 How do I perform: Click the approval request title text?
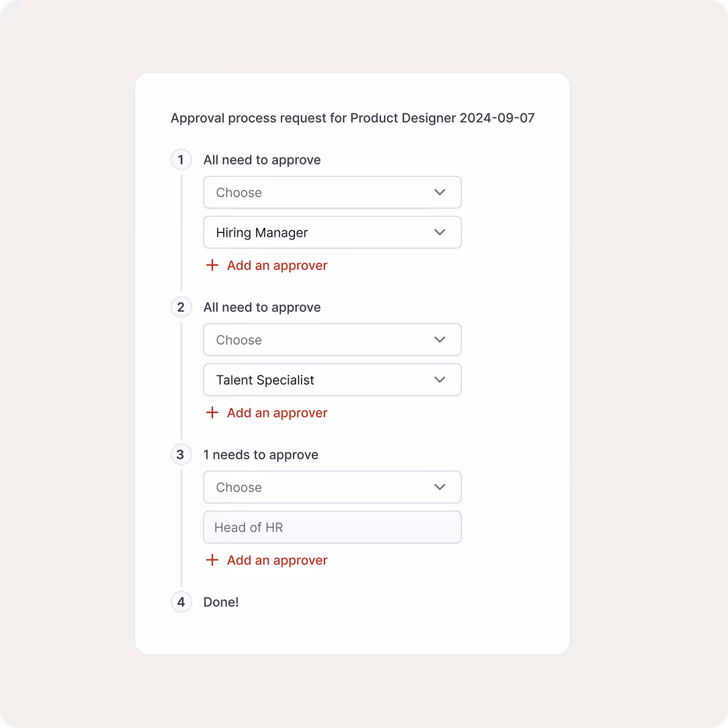point(352,118)
